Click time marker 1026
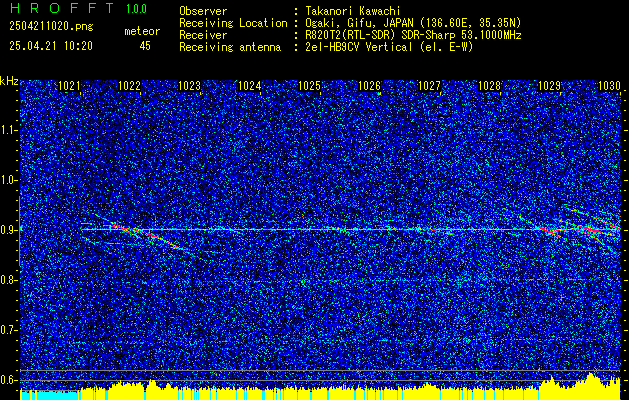The width and height of the screenshot is (629, 400). (369, 86)
